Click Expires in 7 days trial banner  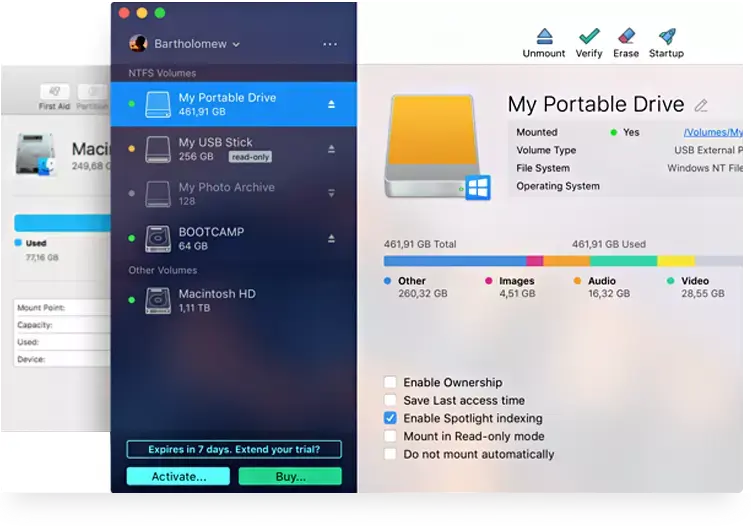[234, 449]
